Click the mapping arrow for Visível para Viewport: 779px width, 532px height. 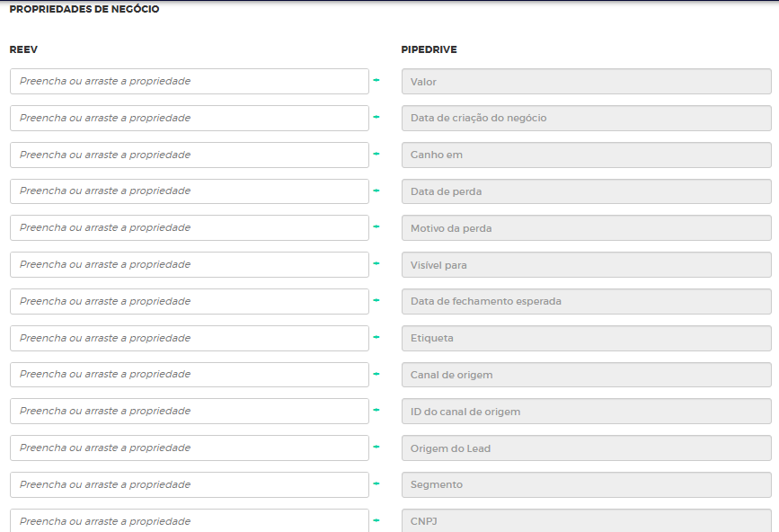376,264
